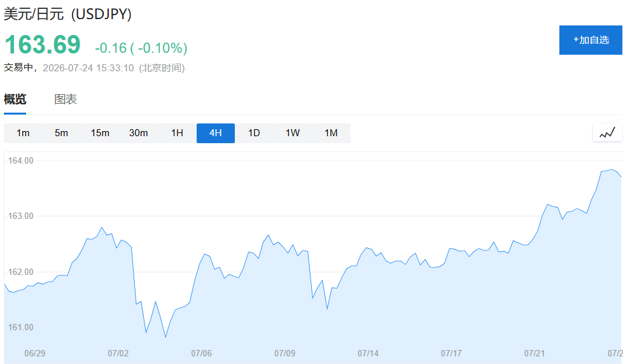
Task: Open the 图表 tab
Action: pyautogui.click(x=66, y=99)
